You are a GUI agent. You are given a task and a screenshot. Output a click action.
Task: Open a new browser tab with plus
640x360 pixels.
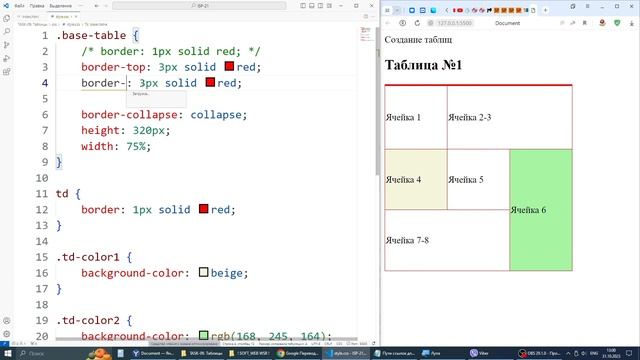tap(545, 10)
